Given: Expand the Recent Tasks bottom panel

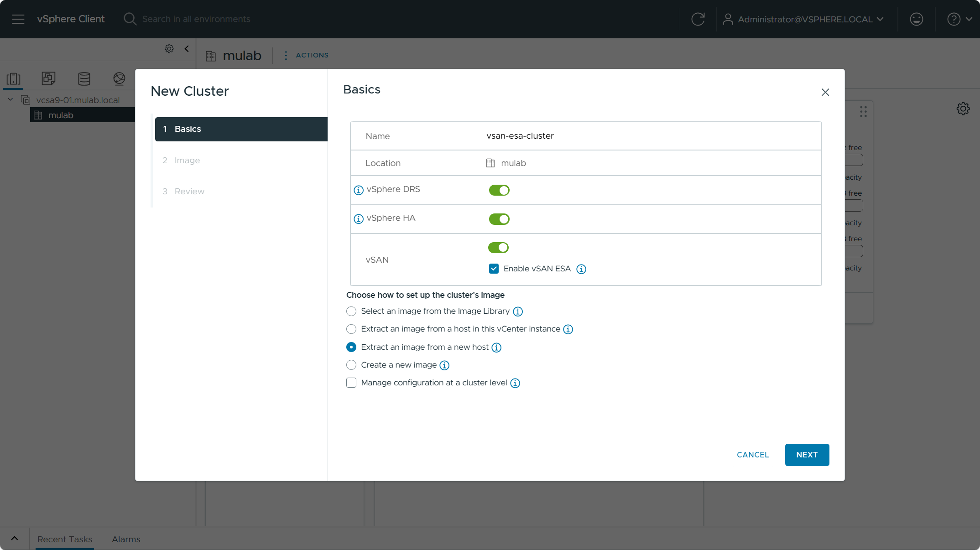Looking at the screenshot, I should pos(15,539).
